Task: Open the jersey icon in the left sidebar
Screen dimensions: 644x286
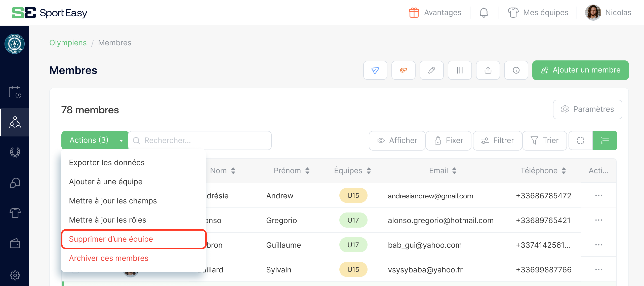Action: 15,213
